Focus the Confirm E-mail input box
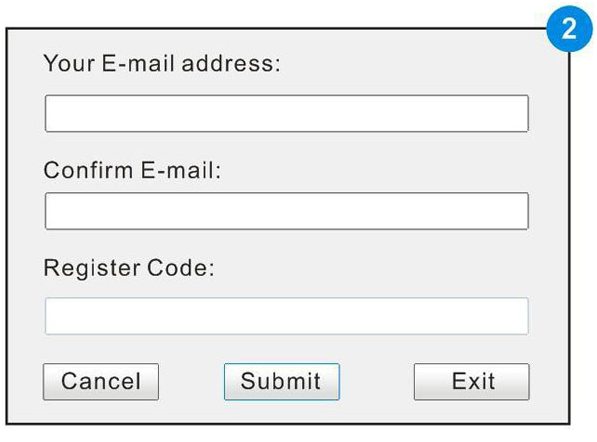The width and height of the screenshot is (597, 442). 287,211
